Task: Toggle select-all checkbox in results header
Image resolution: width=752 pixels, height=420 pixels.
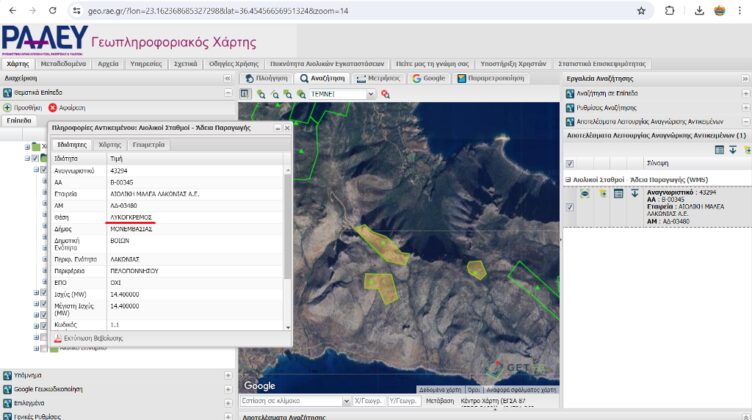Action: [x=570, y=163]
